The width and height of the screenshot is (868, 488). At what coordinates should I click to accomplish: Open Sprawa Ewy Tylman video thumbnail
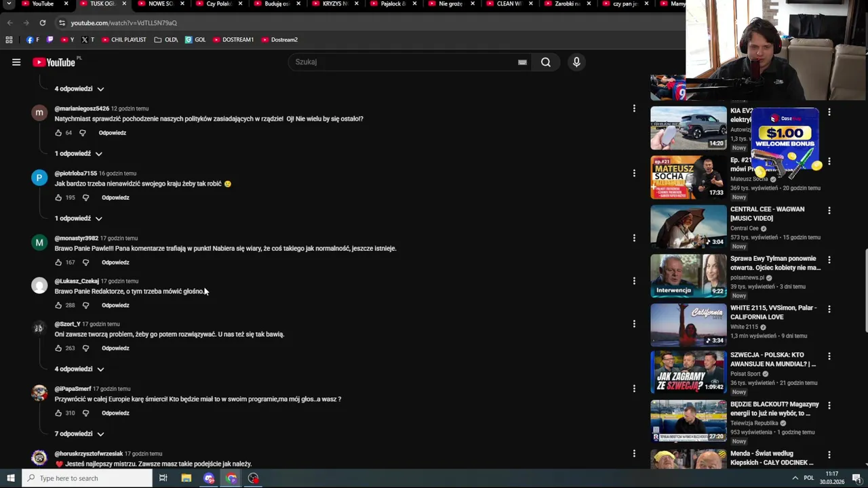[x=688, y=276]
